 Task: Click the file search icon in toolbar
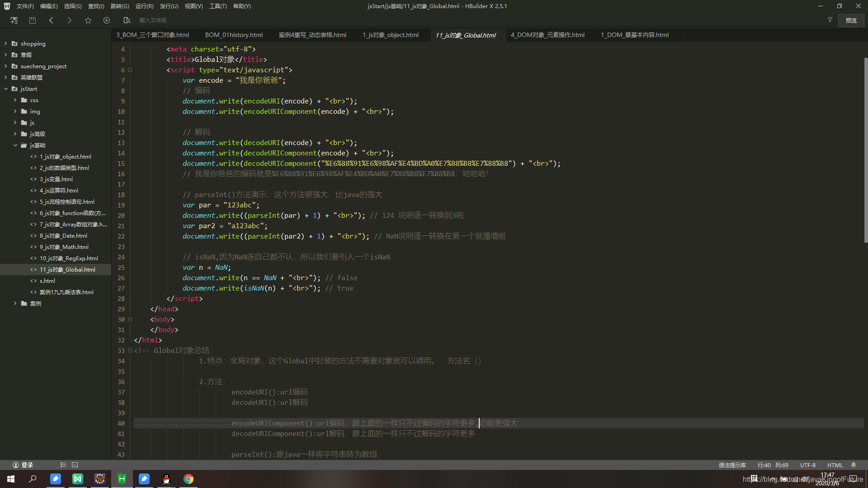coord(127,20)
